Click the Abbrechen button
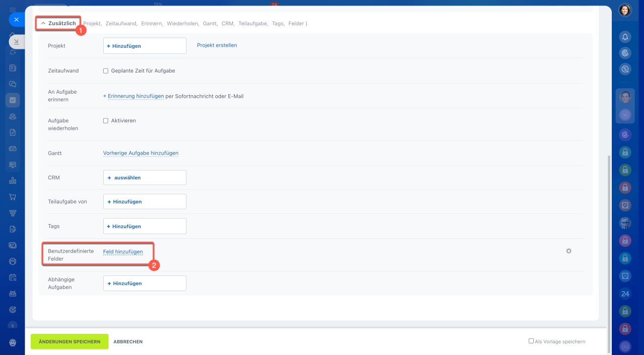Image resolution: width=644 pixels, height=355 pixels. click(128, 342)
